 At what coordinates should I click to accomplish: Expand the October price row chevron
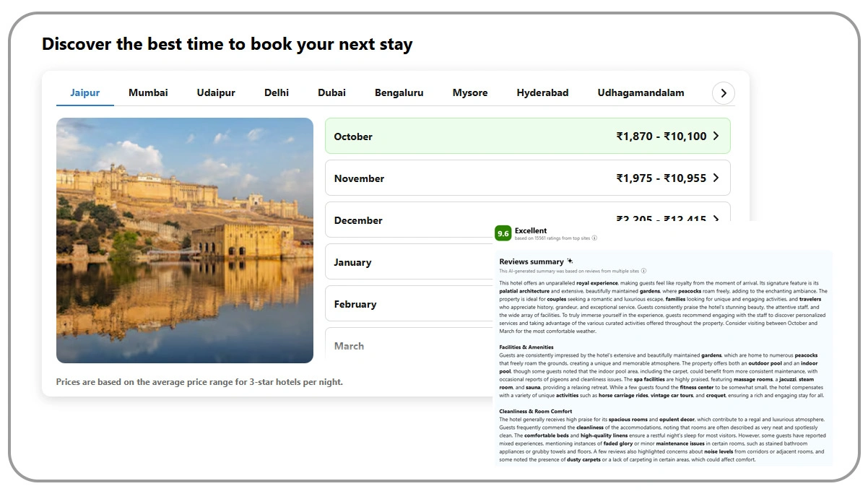pos(716,136)
